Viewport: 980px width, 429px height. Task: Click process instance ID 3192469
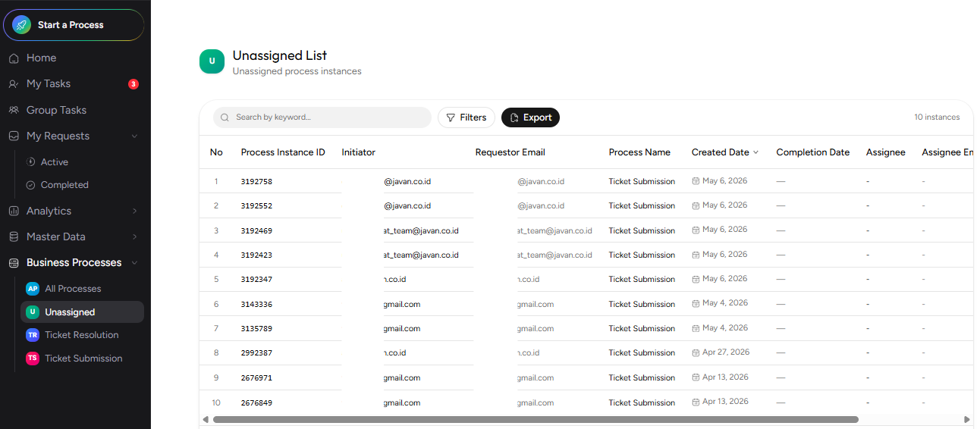click(x=256, y=230)
